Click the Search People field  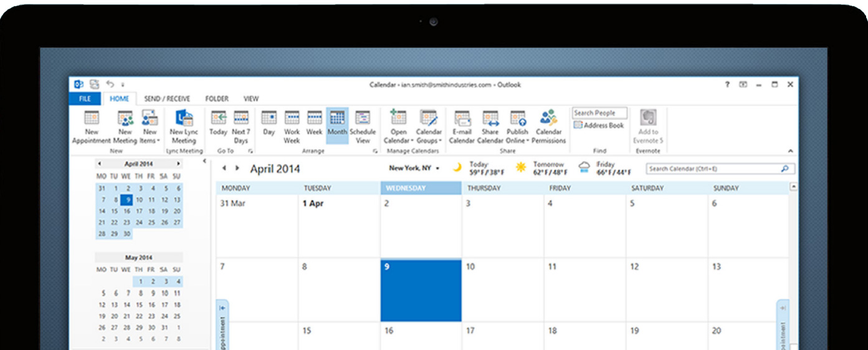point(599,113)
